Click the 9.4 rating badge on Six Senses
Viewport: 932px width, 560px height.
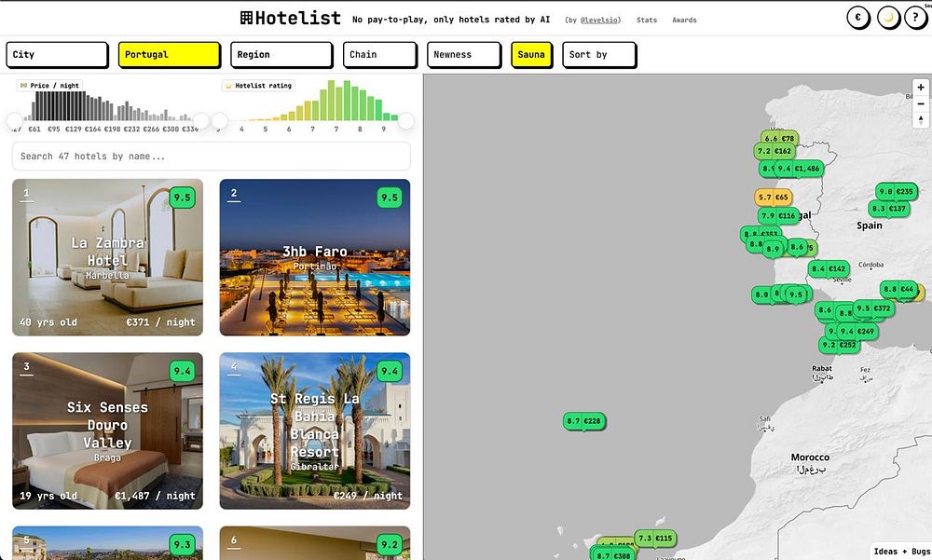[182, 371]
